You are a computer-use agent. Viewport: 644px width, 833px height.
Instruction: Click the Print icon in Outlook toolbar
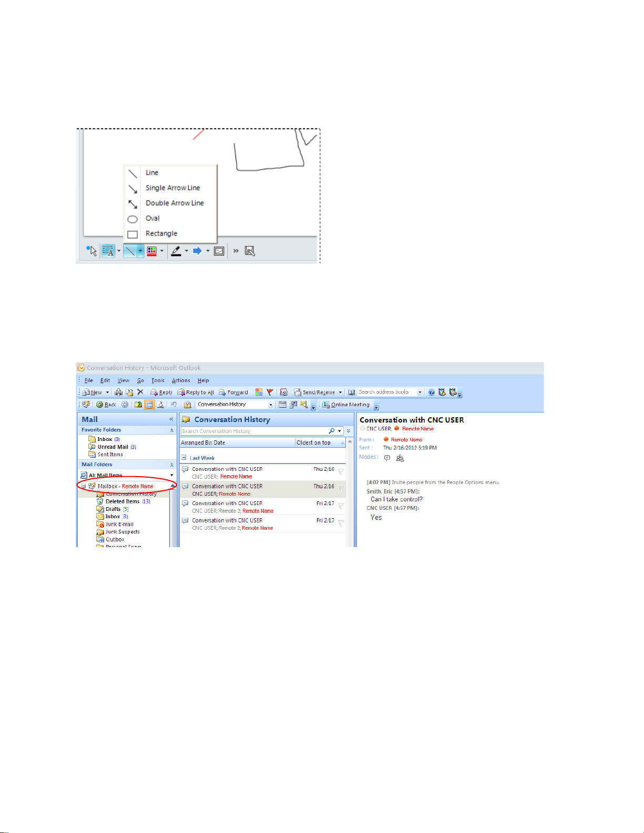coord(119,392)
